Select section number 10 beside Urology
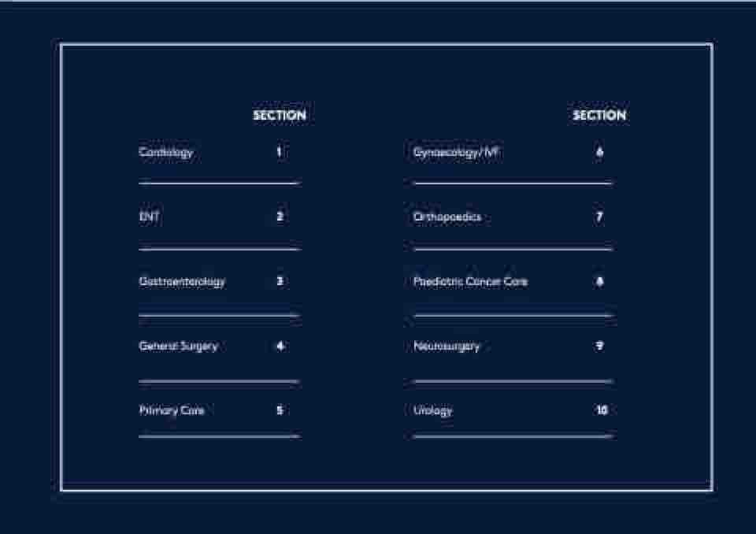The height and width of the screenshot is (534, 756). click(602, 410)
